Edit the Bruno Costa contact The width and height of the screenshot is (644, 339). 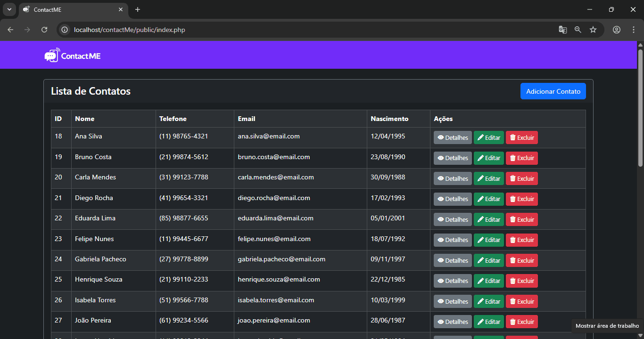[489, 158]
